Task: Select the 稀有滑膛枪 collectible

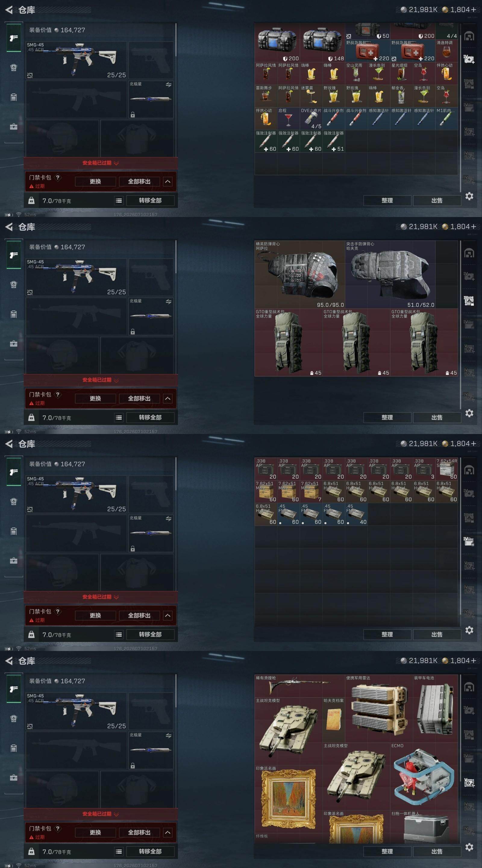Action: tap(300, 686)
